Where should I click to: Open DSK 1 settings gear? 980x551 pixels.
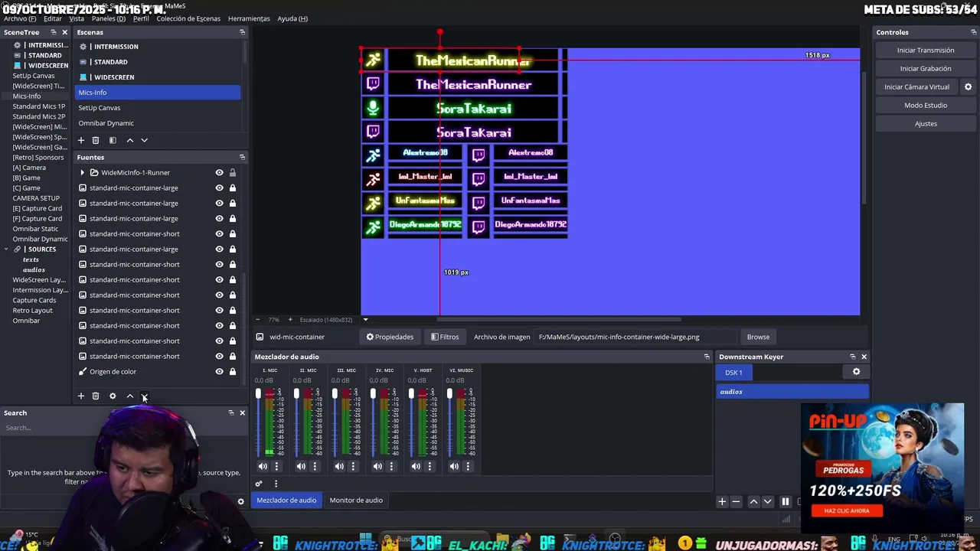(x=856, y=372)
